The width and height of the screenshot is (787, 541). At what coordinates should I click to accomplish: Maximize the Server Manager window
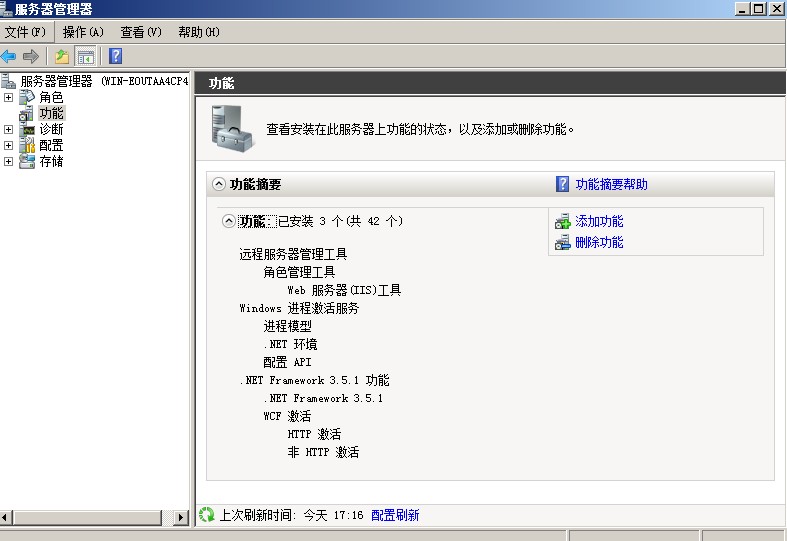(759, 9)
